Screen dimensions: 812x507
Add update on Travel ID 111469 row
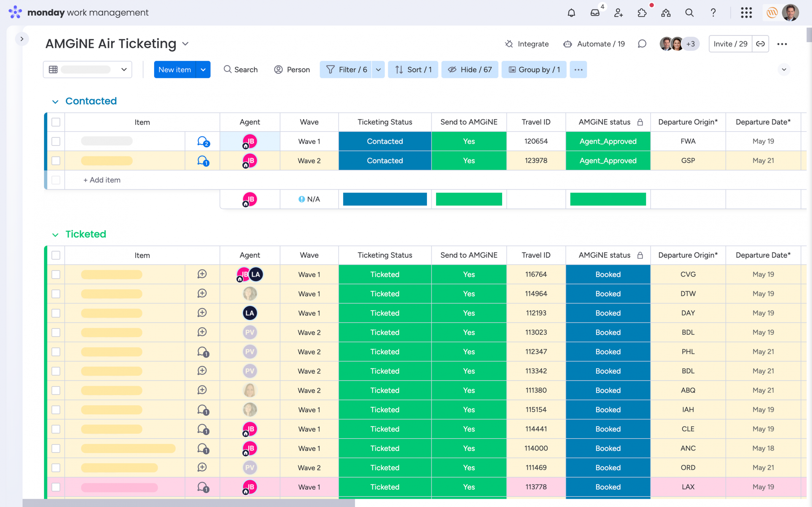tap(202, 467)
